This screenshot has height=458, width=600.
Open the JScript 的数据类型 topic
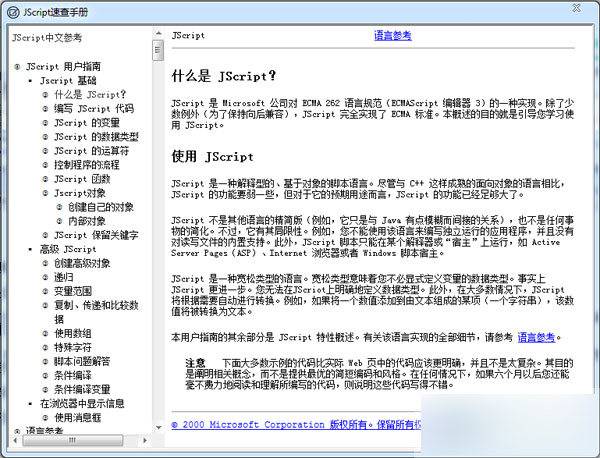pos(96,137)
